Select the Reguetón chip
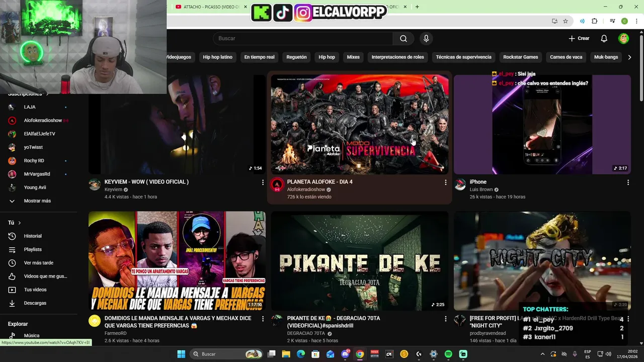644x362 pixels. [x=296, y=57]
